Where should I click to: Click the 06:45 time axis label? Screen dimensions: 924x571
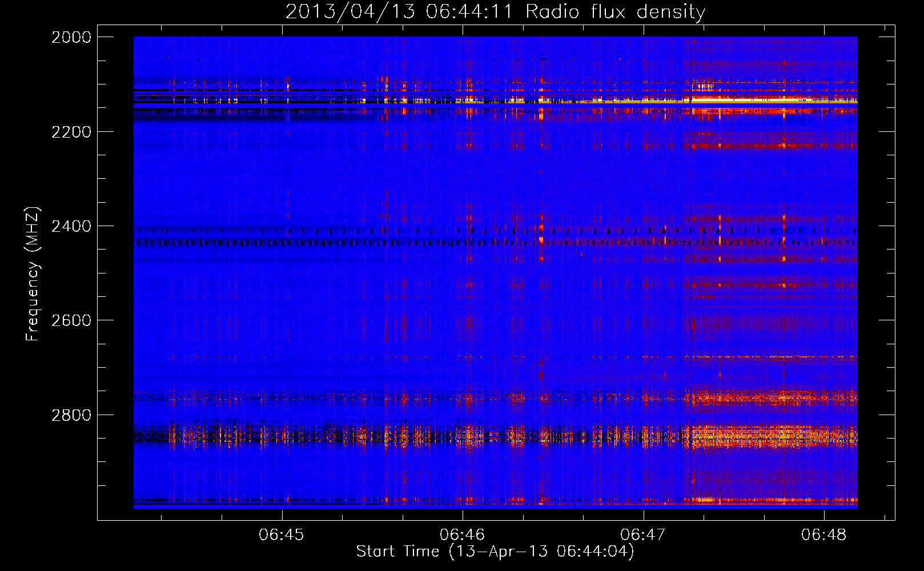click(x=282, y=534)
